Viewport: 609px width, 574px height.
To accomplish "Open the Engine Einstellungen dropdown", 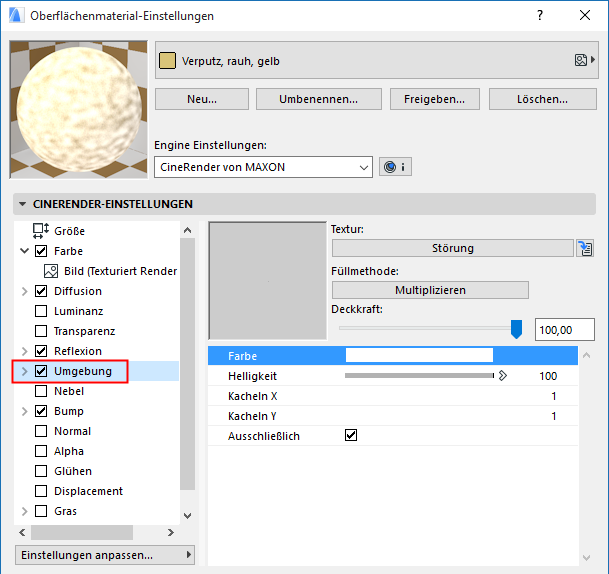I will pos(263,167).
